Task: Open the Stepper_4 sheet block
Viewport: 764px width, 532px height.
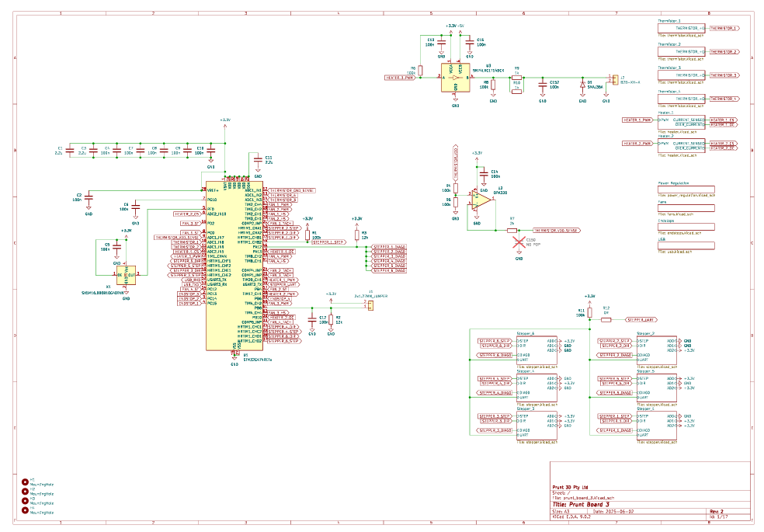Action: click(537, 388)
